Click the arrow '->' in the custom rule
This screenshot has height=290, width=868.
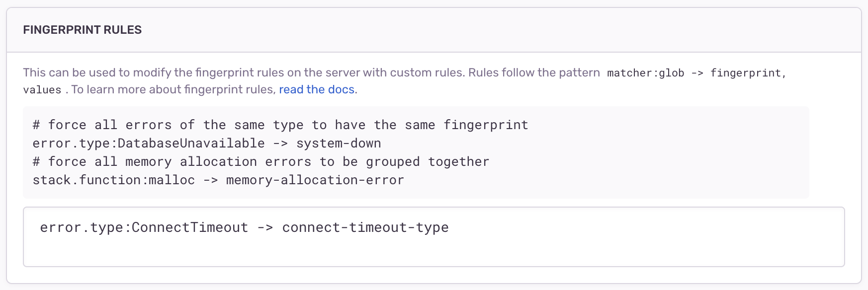pyautogui.click(x=265, y=227)
